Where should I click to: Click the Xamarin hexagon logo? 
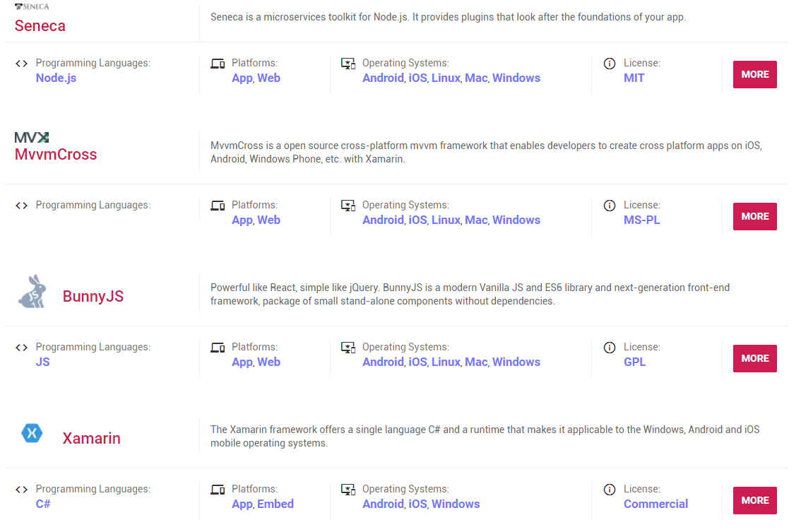coord(32,433)
